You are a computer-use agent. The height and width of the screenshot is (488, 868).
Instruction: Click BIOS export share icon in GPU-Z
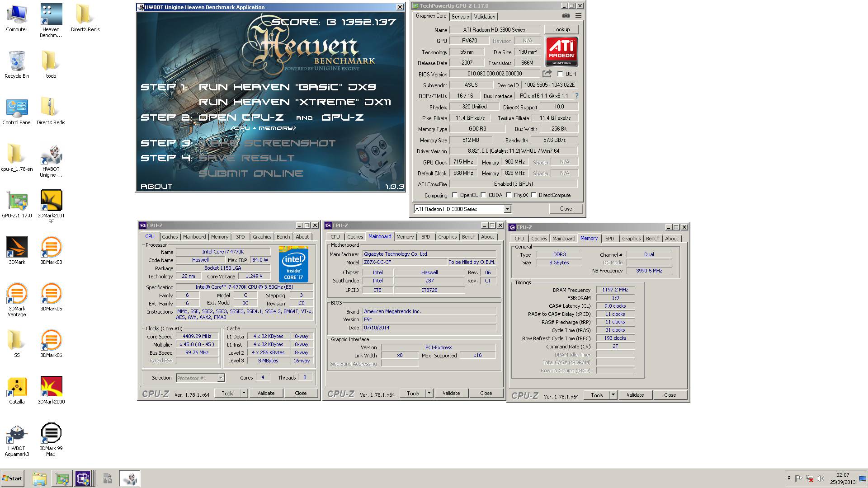[x=547, y=74]
